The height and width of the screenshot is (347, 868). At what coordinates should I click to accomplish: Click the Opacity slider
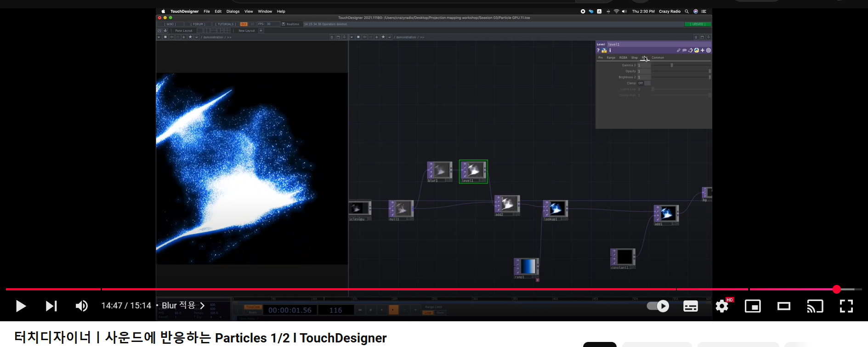click(681, 71)
